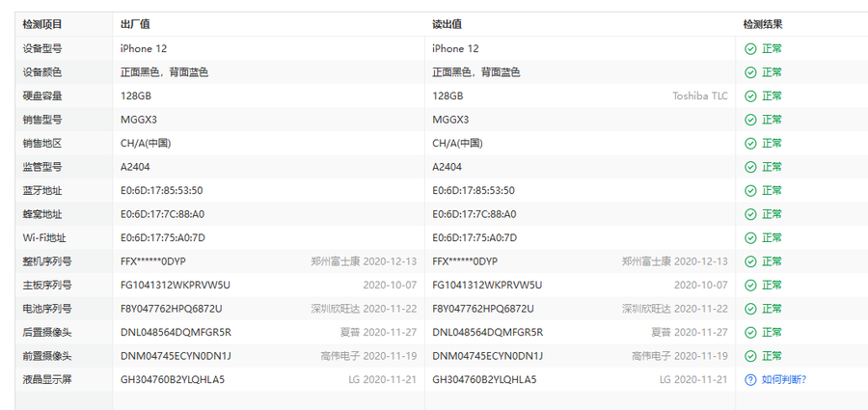
Task: Select the 销售地区 row label
Action: coord(42,144)
